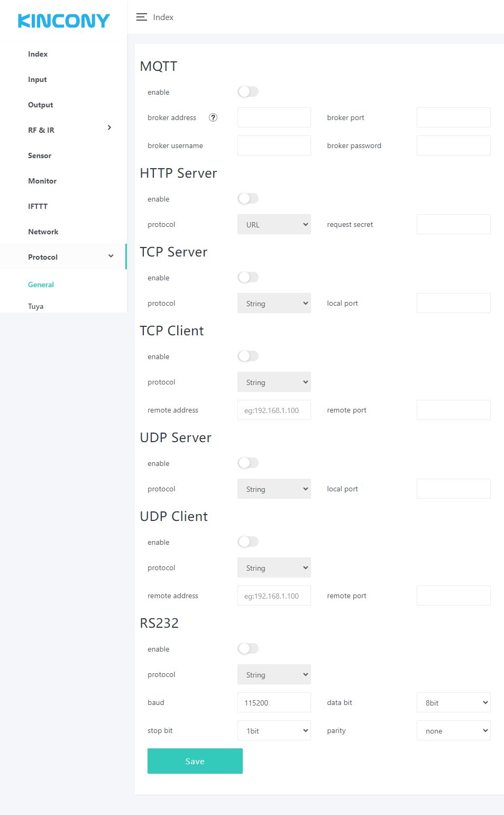Turn on the HTTP Server enable switch

coord(248,199)
